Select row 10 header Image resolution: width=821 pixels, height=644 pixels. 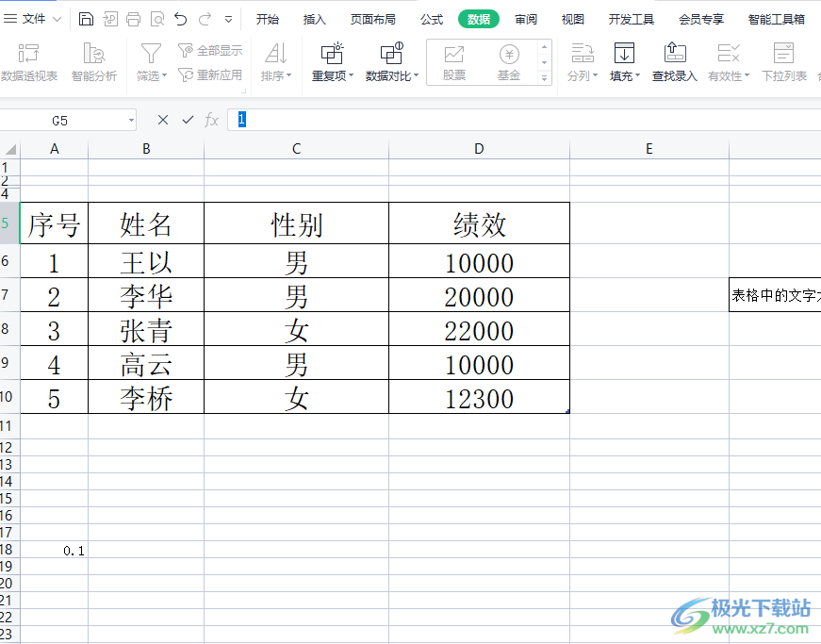[9, 397]
